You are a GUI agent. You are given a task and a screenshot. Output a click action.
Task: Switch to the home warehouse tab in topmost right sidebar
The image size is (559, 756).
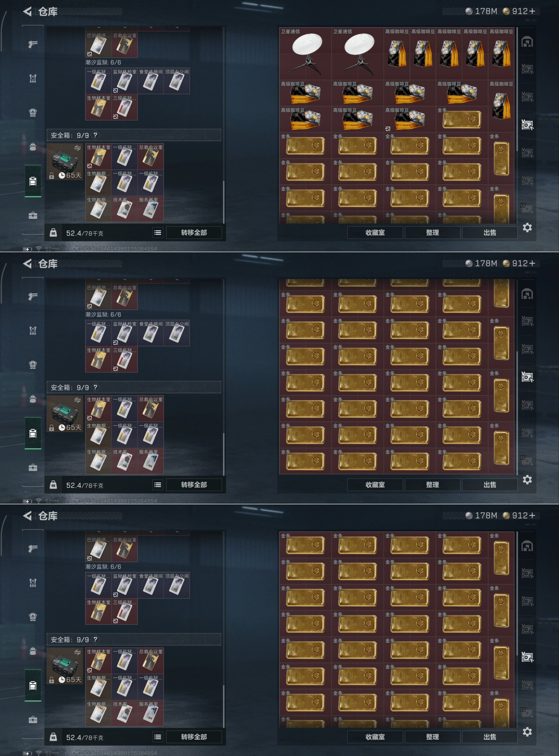pyautogui.click(x=527, y=42)
